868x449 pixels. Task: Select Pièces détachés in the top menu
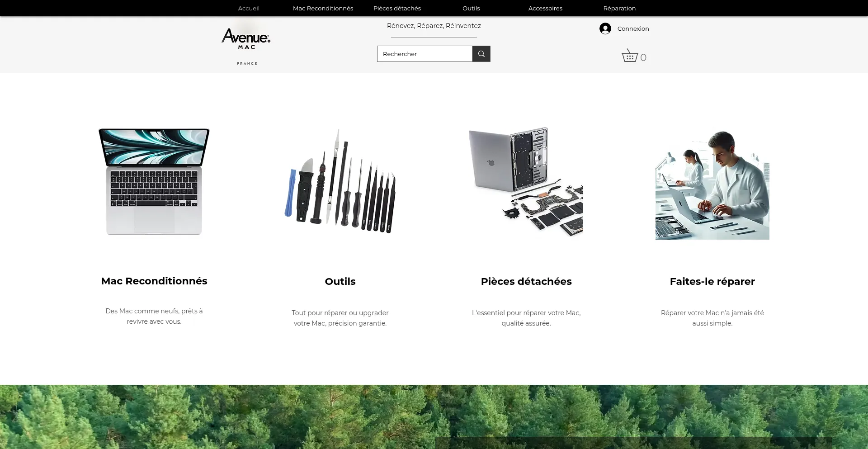tap(397, 8)
